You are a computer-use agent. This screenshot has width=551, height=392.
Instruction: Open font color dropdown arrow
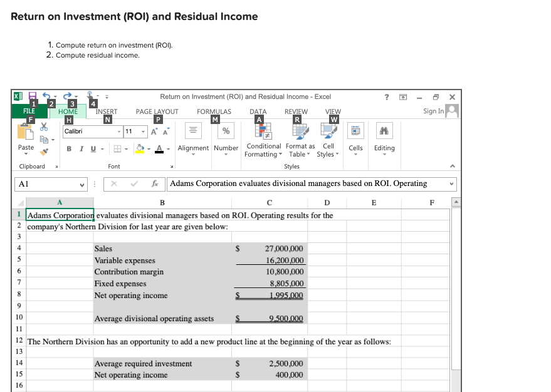(x=169, y=149)
